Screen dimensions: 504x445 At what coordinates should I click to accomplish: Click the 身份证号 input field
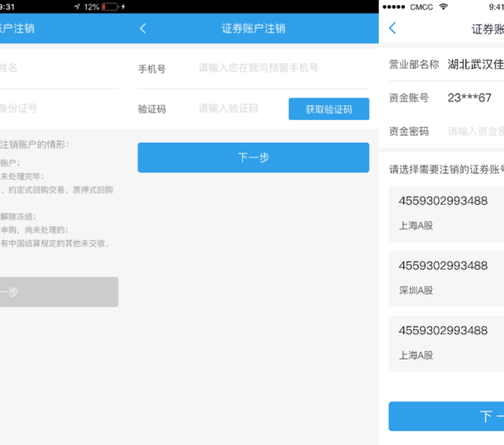(x=59, y=108)
